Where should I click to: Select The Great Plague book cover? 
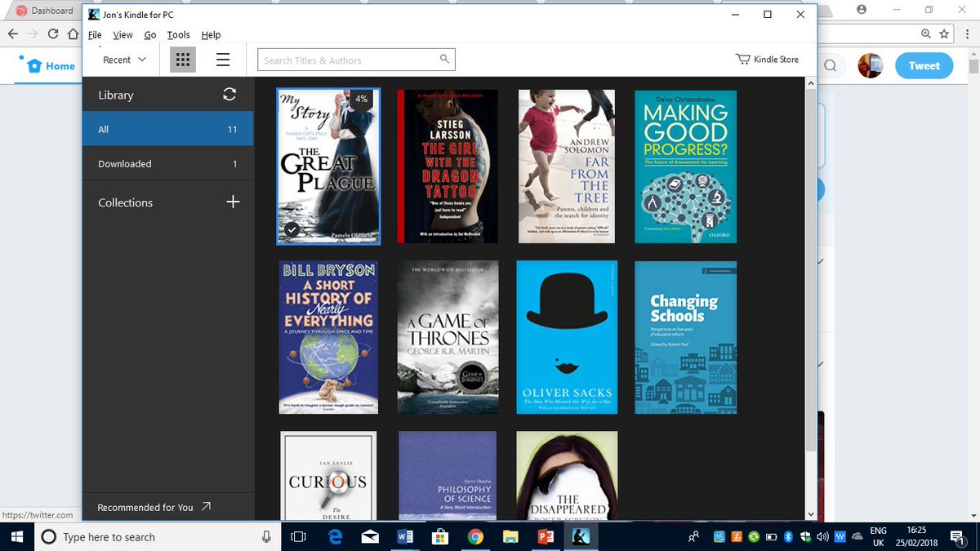[327, 167]
